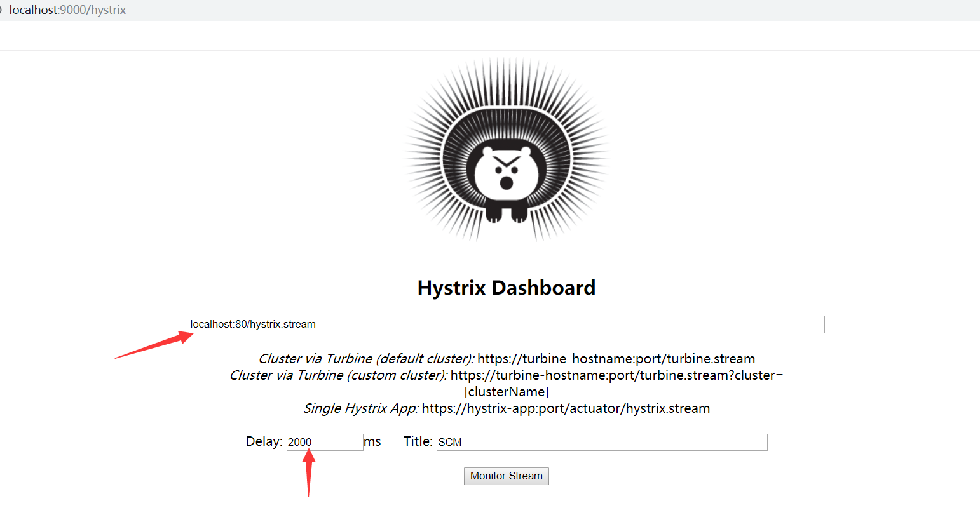Click the browser address bar localhost:9000/hystrix
This screenshot has width=980, height=522.
[67, 10]
